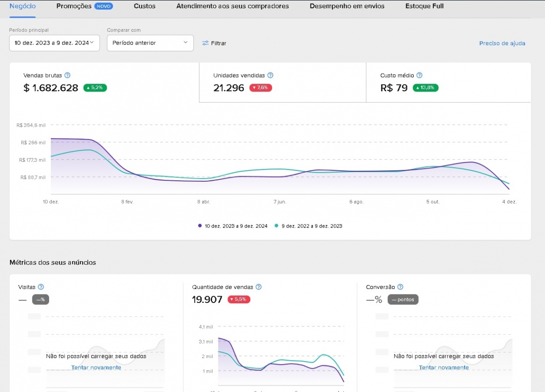Click the "Não foi possível carregar" message in Conversão
Viewport: 545px width, 392px height.
[x=444, y=356]
